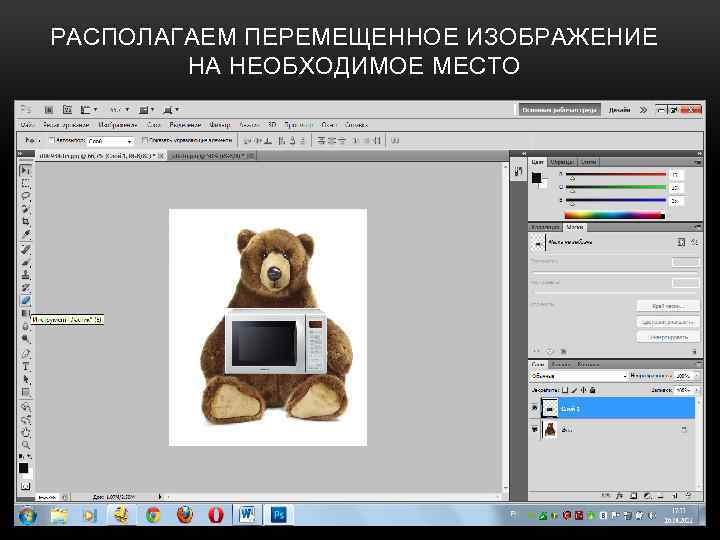Select Основная рабочая среда workspace button
The height and width of the screenshot is (540, 720).
pyautogui.click(x=559, y=110)
